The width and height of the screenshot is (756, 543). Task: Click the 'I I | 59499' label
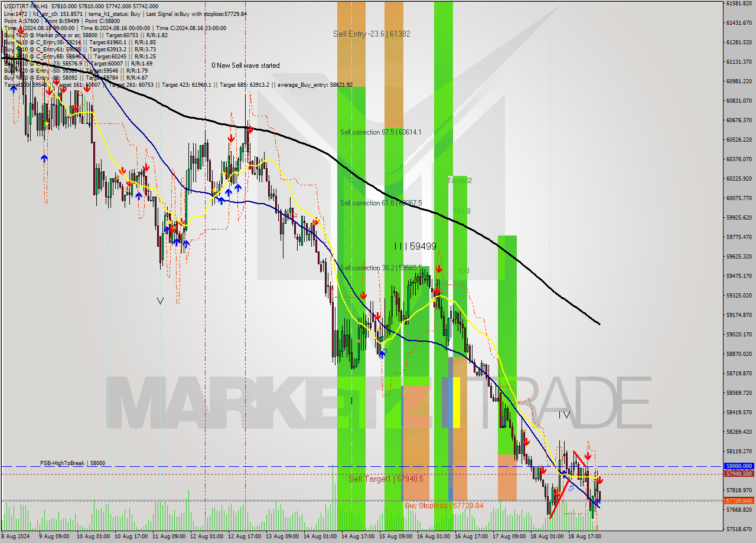tap(415, 246)
